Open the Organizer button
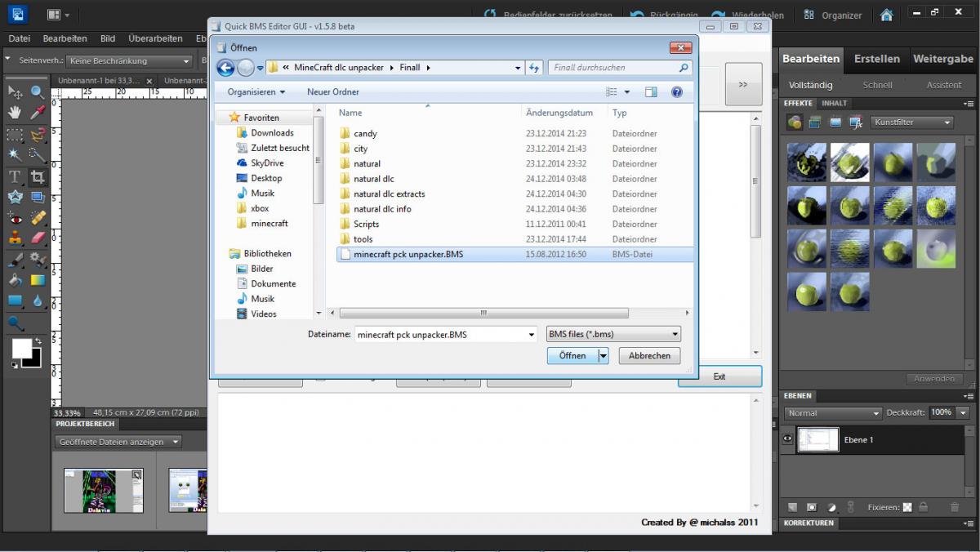 pos(833,15)
